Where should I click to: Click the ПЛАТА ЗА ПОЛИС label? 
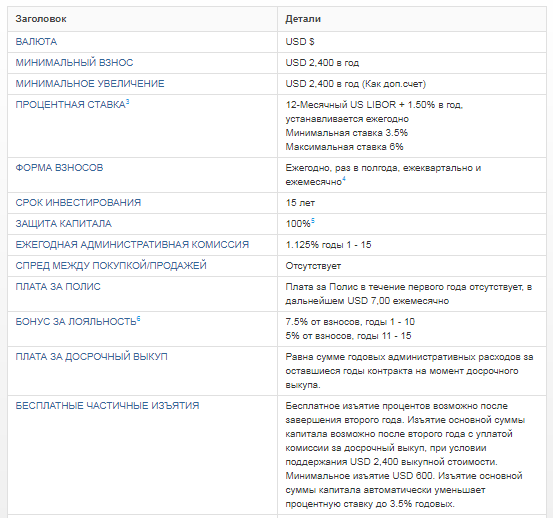[58, 286]
